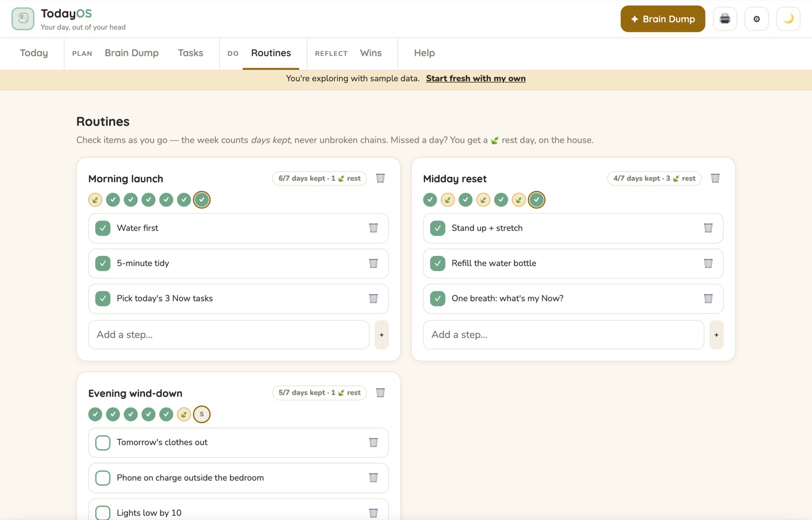This screenshot has width=812, height=520.
Task: Delete the Midday reset routine
Action: click(x=715, y=178)
